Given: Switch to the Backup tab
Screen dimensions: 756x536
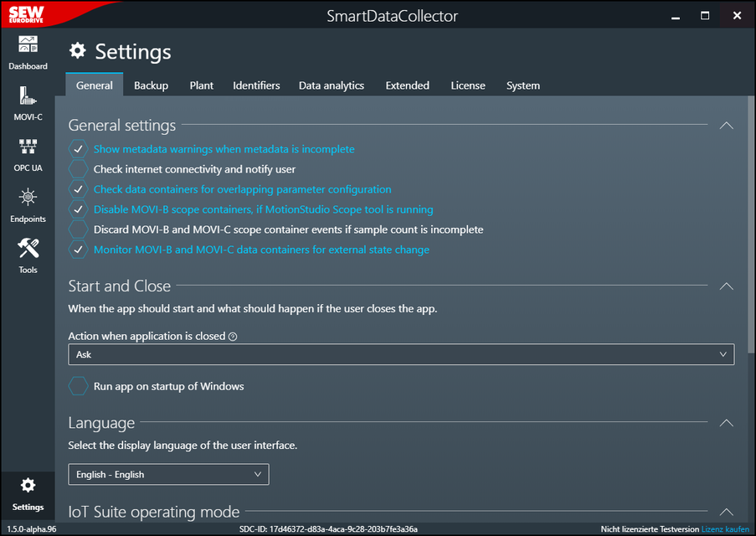Looking at the screenshot, I should pos(151,85).
